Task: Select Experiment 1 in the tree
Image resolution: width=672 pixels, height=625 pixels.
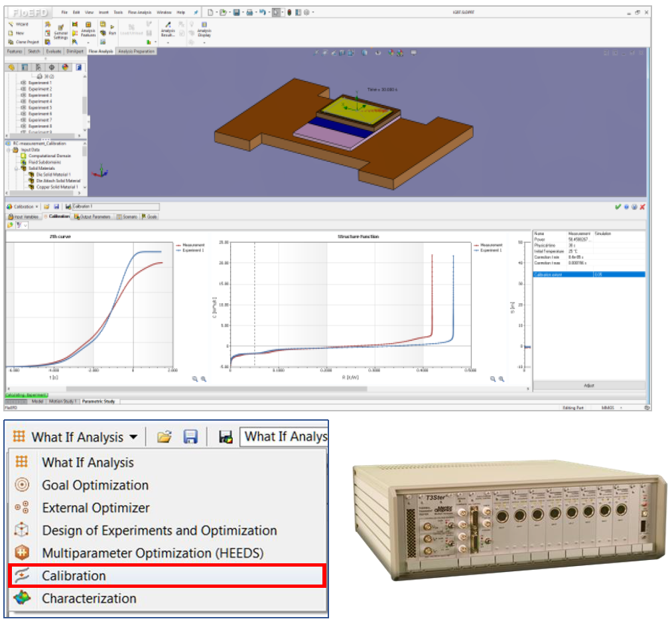Action: click(x=40, y=83)
